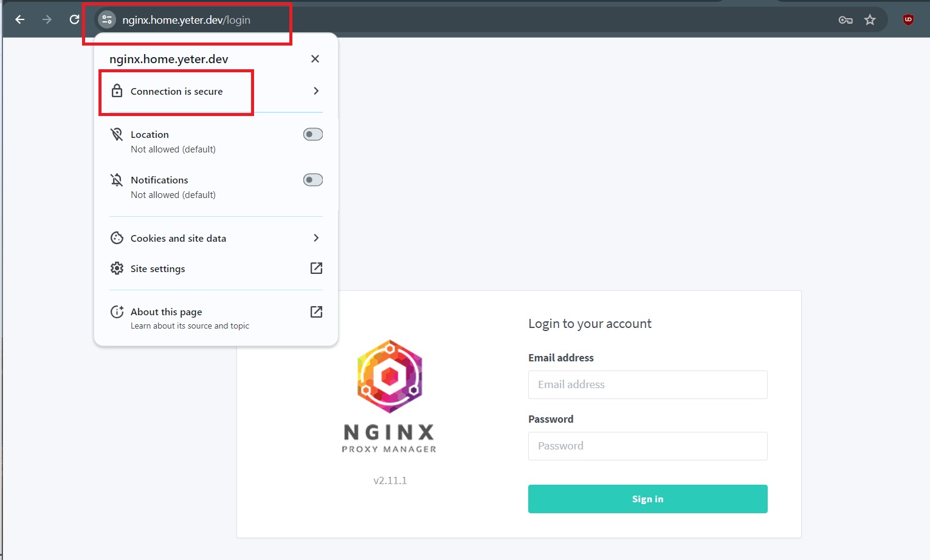Click the Login to your account heading

[590, 324]
